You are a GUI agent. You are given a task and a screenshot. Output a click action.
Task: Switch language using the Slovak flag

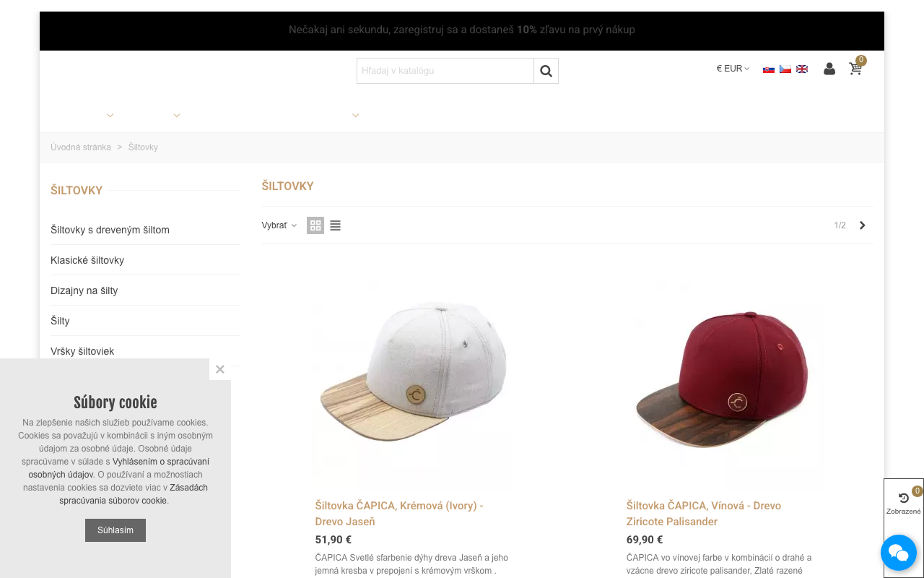769,69
